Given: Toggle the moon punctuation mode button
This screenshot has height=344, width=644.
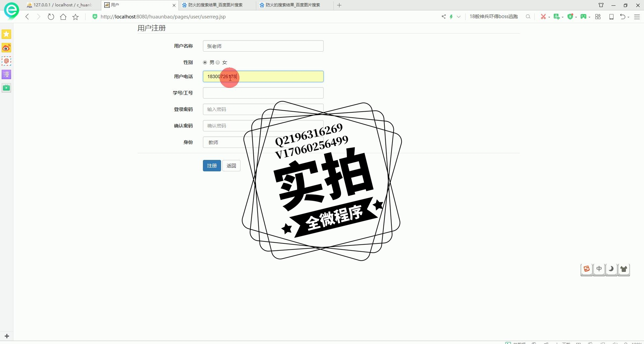Looking at the screenshot, I should pos(611,269).
